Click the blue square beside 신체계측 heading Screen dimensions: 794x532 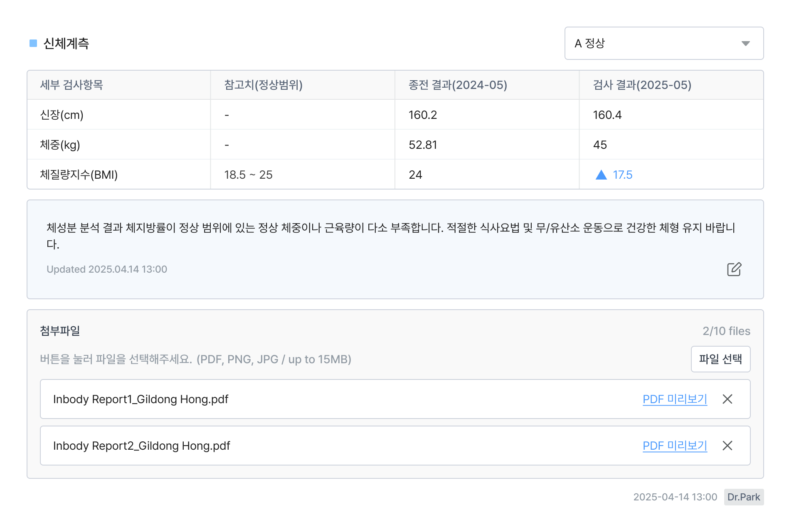(x=33, y=43)
